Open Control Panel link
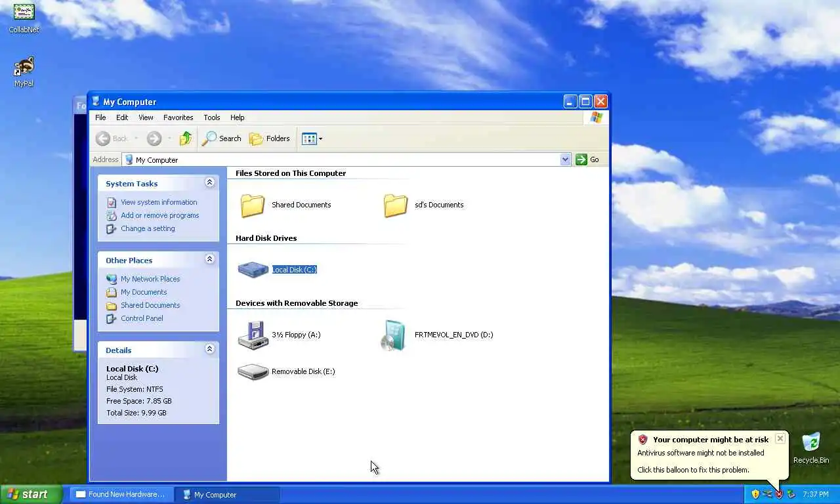 coord(142,318)
